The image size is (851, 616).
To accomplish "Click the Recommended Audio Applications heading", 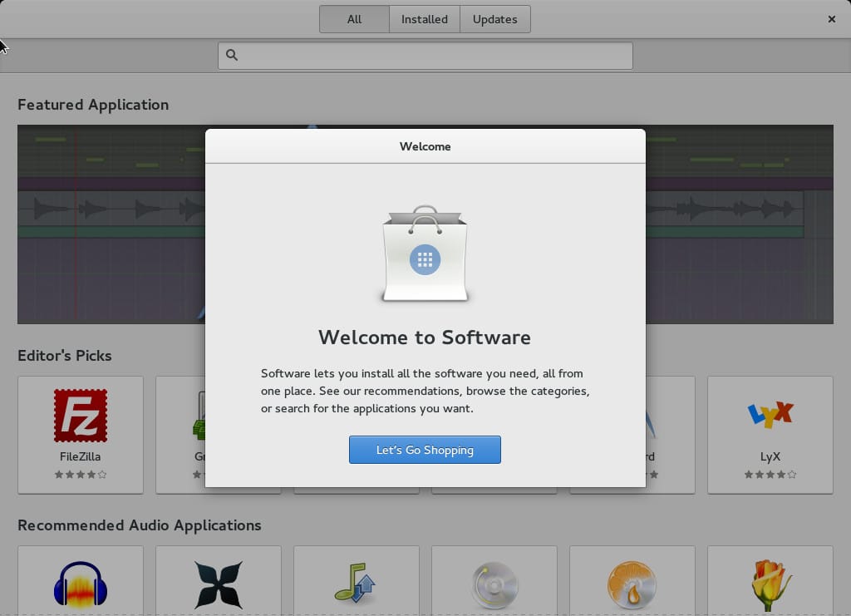I will (140, 525).
